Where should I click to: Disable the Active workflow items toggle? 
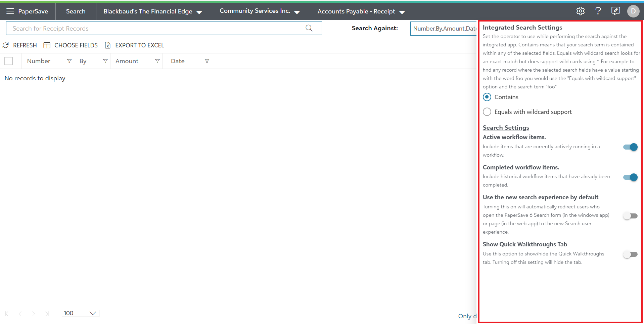[x=630, y=147]
